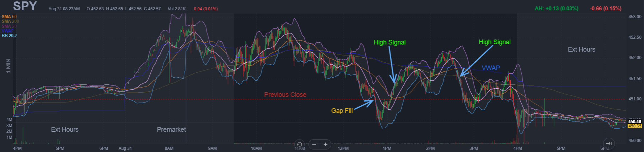Click the reset chart view icon

(299, 144)
